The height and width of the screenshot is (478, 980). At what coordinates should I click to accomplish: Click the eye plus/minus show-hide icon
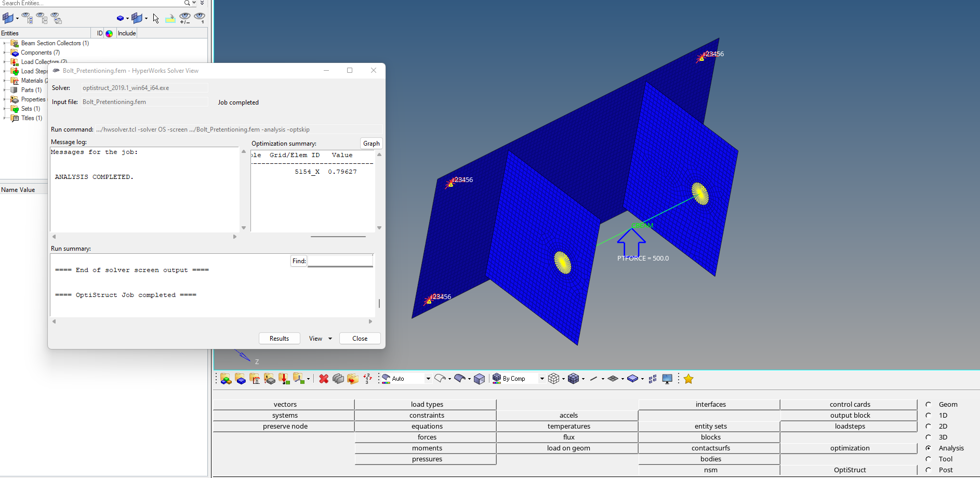tap(185, 19)
